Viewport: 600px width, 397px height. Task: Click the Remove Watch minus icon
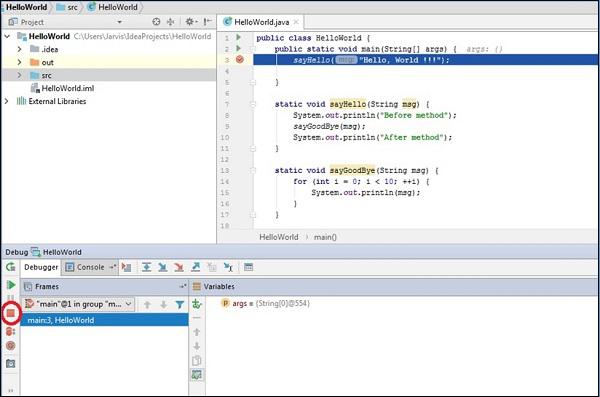197,318
